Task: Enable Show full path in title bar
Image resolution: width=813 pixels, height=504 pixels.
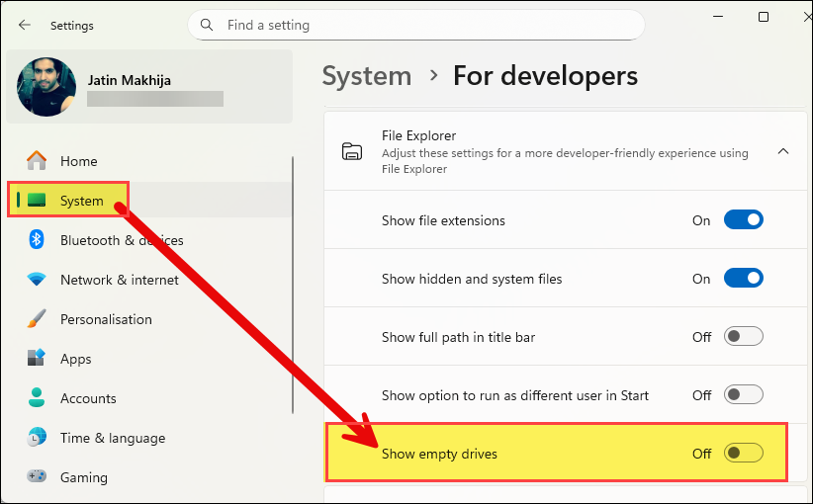Action: pos(743,337)
